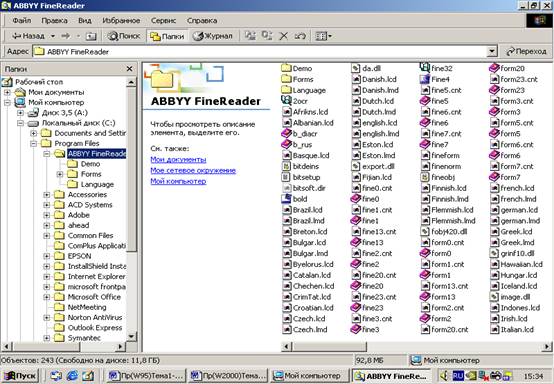This screenshot has height=384, width=554.
Task: Open the Поиск search pane
Action: pyautogui.click(x=124, y=36)
